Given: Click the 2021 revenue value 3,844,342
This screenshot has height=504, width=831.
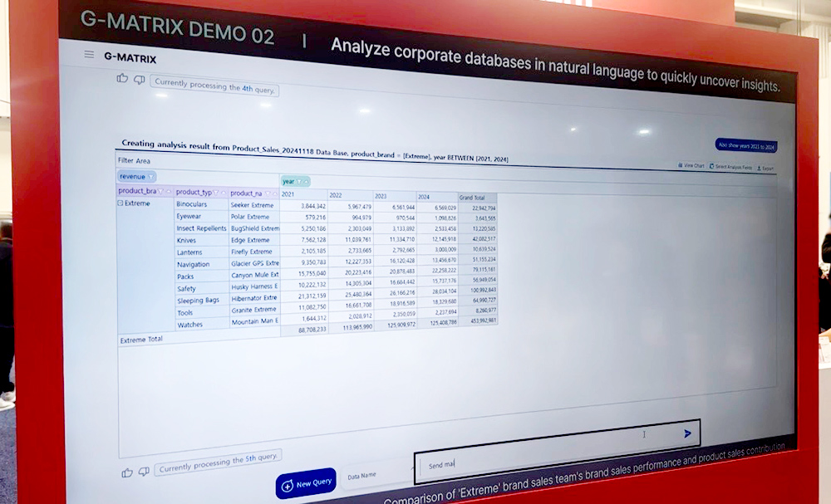Looking at the screenshot, I should (313, 206).
